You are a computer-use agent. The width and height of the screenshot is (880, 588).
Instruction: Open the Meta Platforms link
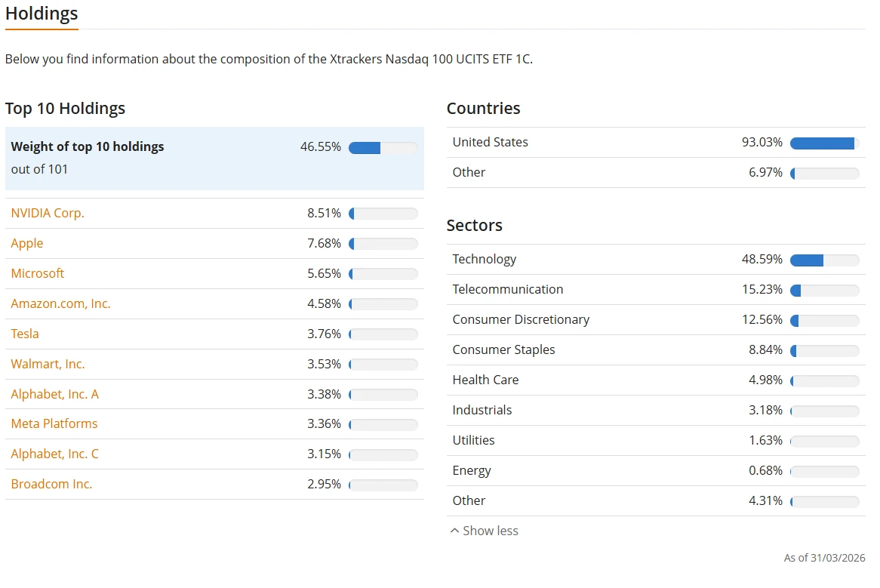(54, 423)
